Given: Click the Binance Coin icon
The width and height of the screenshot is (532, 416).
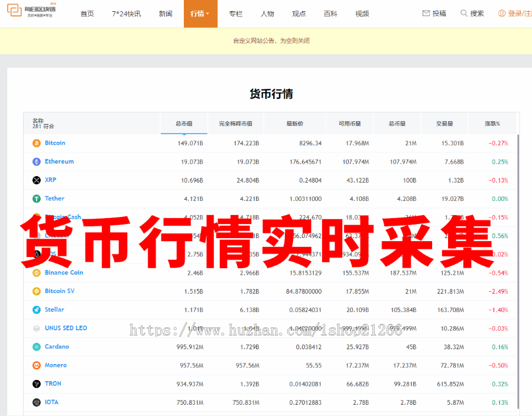Looking at the screenshot, I should click(36, 272).
